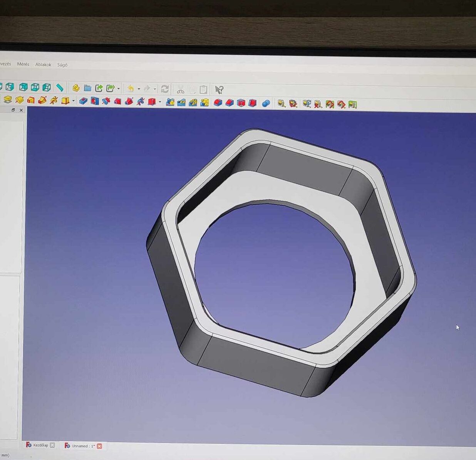Click the Make link icon
Image resolution: width=476 pixels, height=460 pixels.
pyautogui.click(x=99, y=89)
